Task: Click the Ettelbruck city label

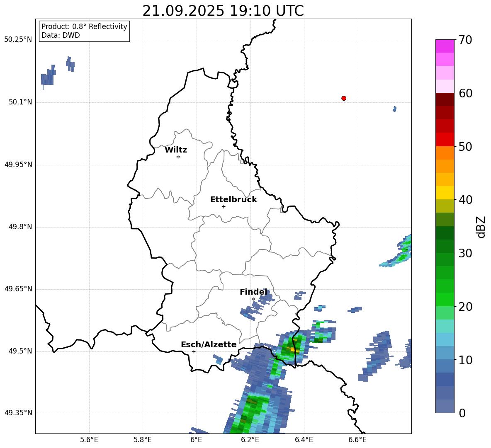Action: (x=233, y=200)
